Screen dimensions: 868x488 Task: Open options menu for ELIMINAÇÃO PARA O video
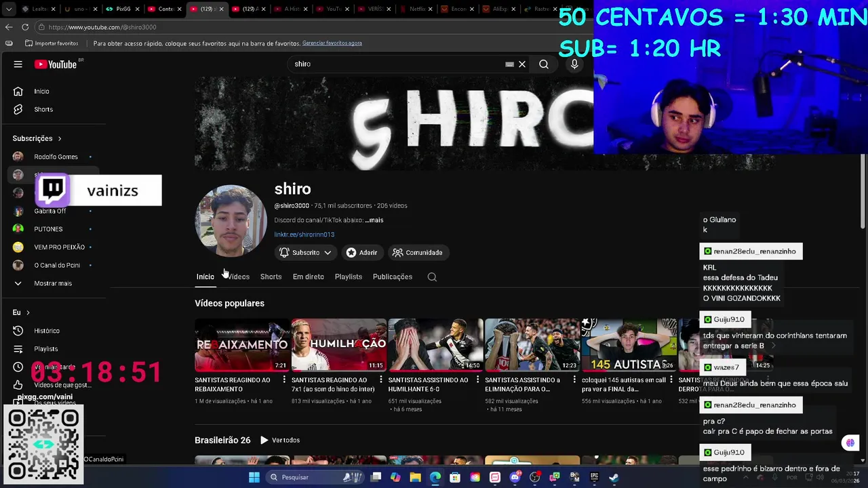click(x=574, y=380)
